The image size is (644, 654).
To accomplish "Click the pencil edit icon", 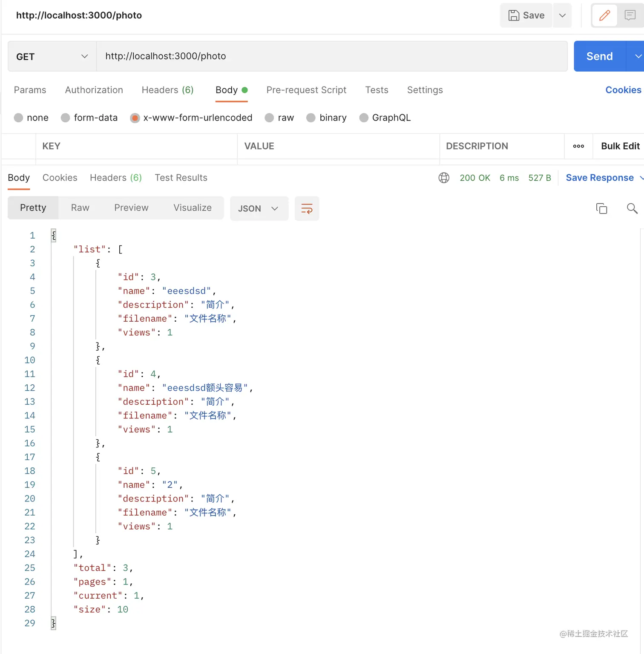I will pos(604,16).
